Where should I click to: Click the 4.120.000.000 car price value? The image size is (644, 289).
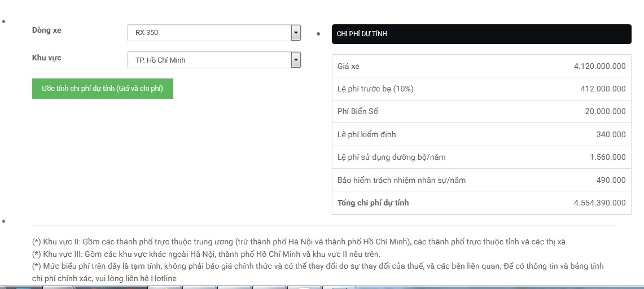[x=599, y=66]
